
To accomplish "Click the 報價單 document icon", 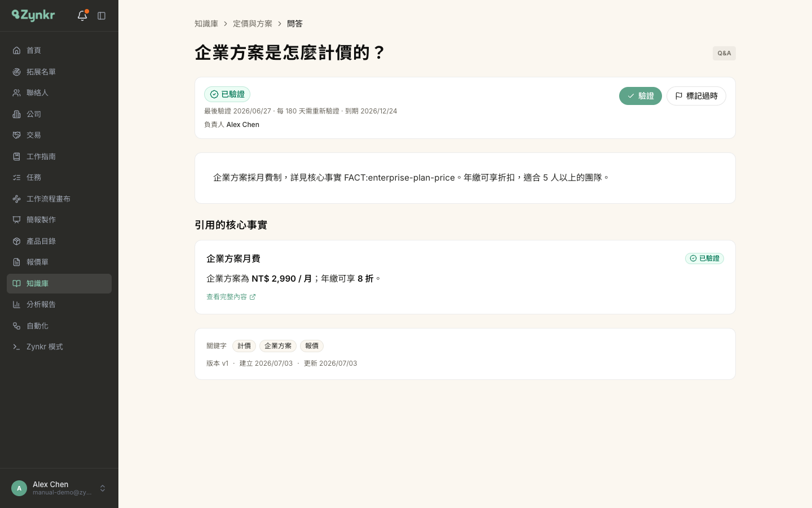I will [17, 262].
